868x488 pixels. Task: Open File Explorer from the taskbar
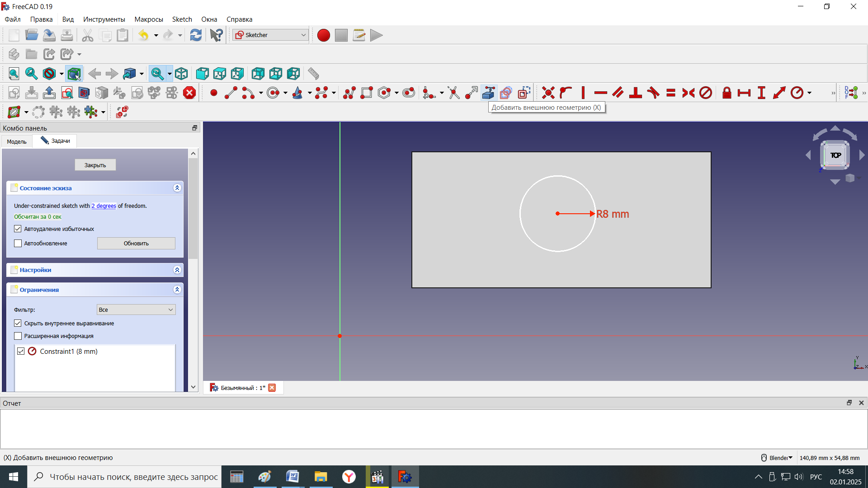tap(321, 477)
